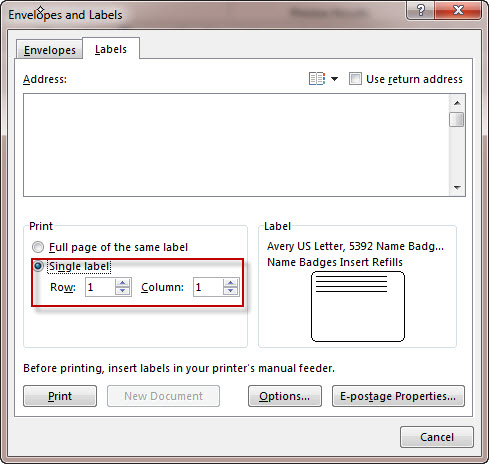489x464 pixels.
Task: Decrease the Column value with down arrow
Action: [x=230, y=291]
